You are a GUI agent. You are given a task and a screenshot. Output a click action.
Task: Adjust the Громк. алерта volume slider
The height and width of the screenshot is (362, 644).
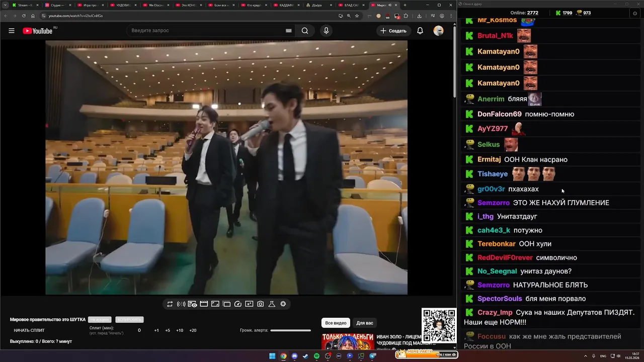point(291,330)
